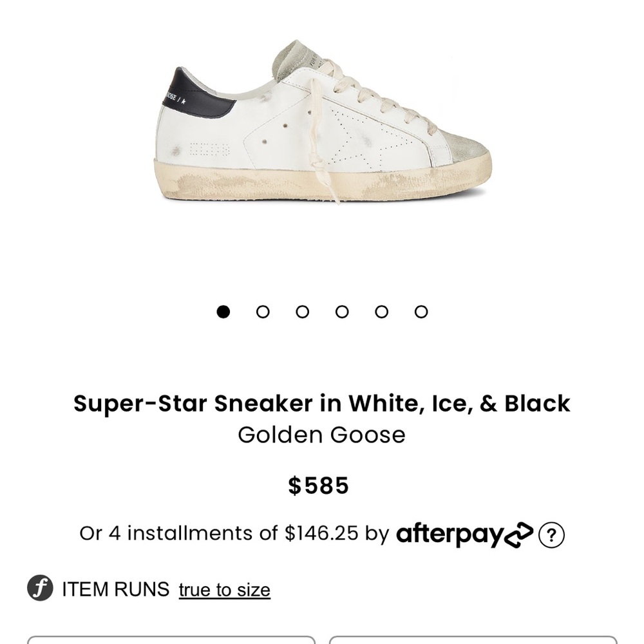Select the currently active first carousel dot
Viewport: 644px width, 644px height.
click(223, 311)
